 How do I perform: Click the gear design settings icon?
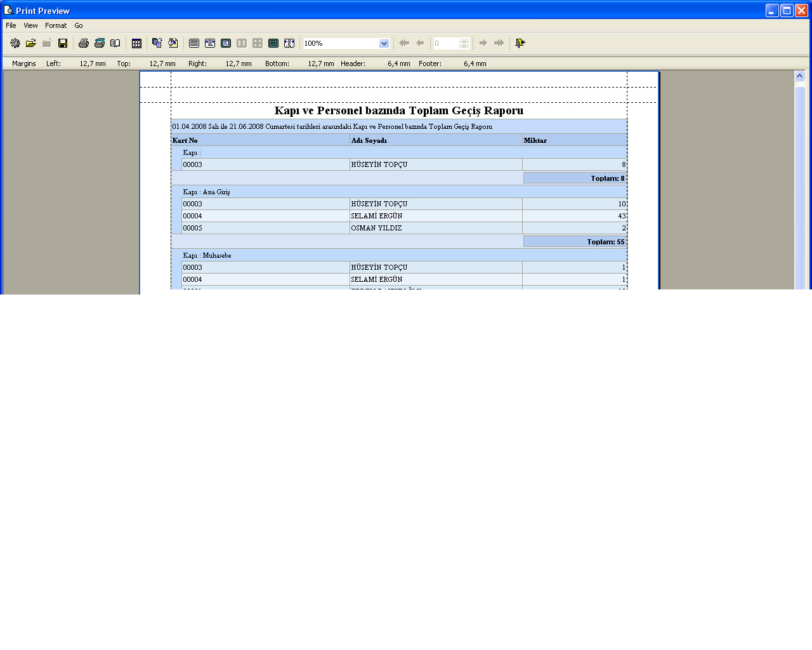coord(15,43)
